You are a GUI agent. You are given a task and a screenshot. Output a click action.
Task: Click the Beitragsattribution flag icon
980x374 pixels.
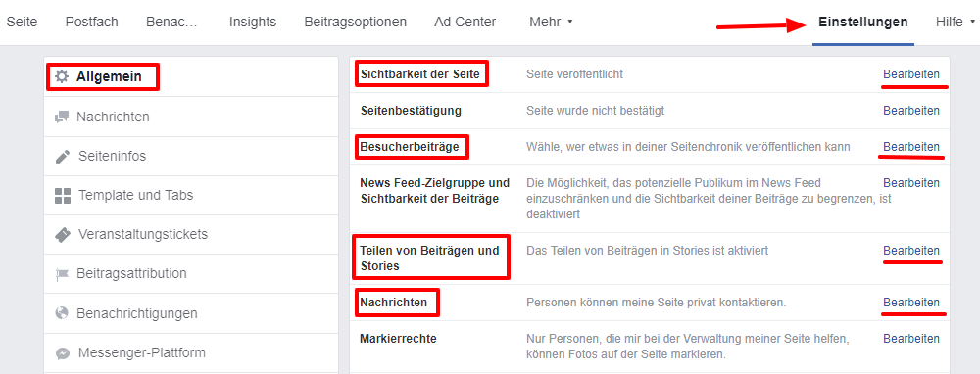point(61,274)
